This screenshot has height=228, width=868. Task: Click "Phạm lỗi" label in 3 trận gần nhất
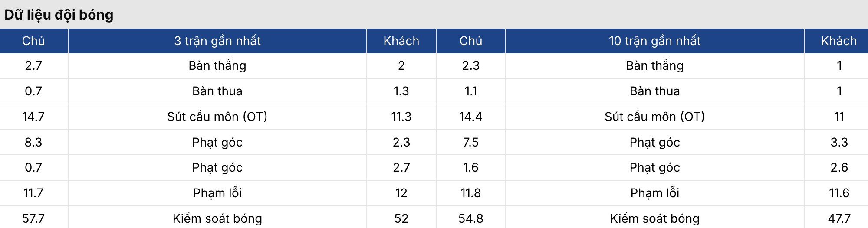(x=217, y=193)
